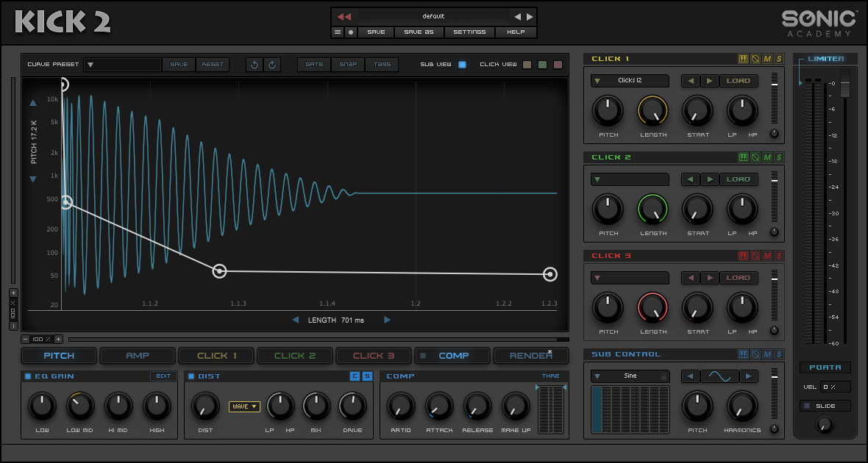Click the bypass circle icon on Sub Control
The height and width of the screenshot is (463, 868).
[x=755, y=354]
